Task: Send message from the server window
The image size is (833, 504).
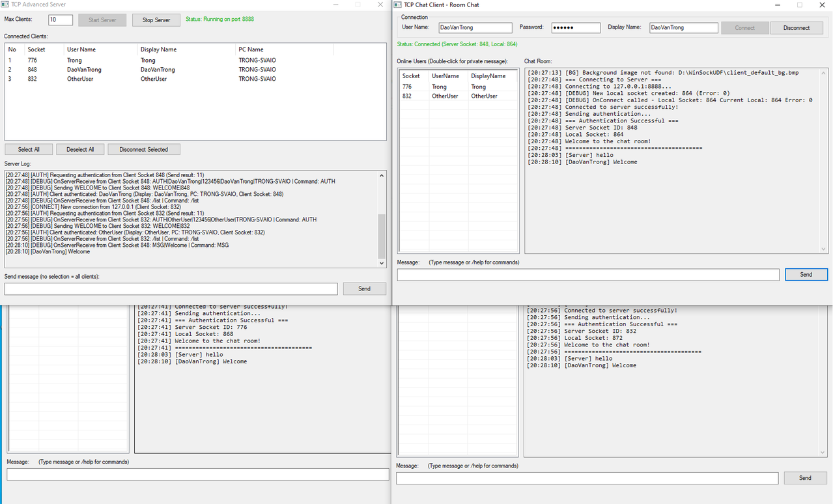Action: [364, 288]
